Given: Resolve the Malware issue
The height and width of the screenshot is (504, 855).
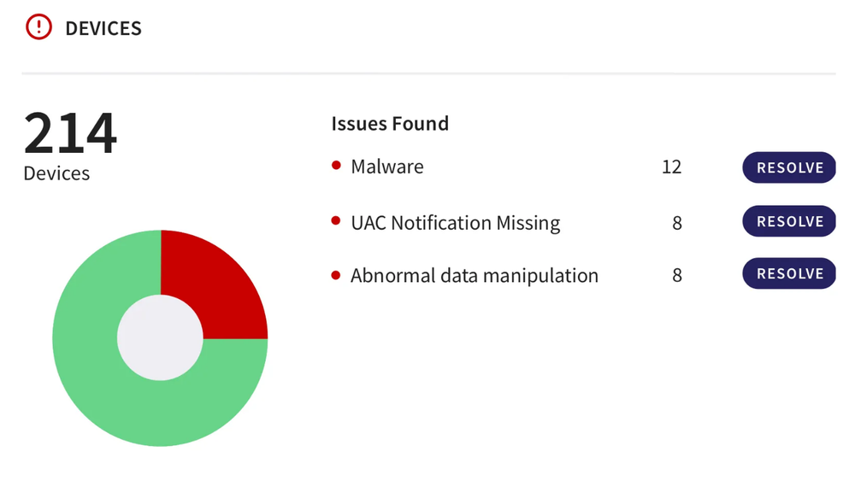Looking at the screenshot, I should (789, 167).
